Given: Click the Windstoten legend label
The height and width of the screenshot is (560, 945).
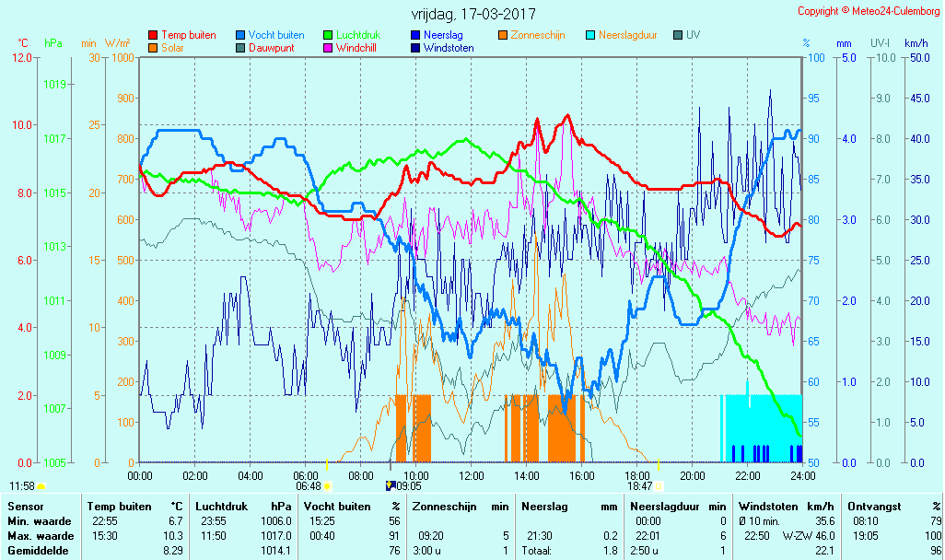Looking at the screenshot, I should tap(449, 48).
